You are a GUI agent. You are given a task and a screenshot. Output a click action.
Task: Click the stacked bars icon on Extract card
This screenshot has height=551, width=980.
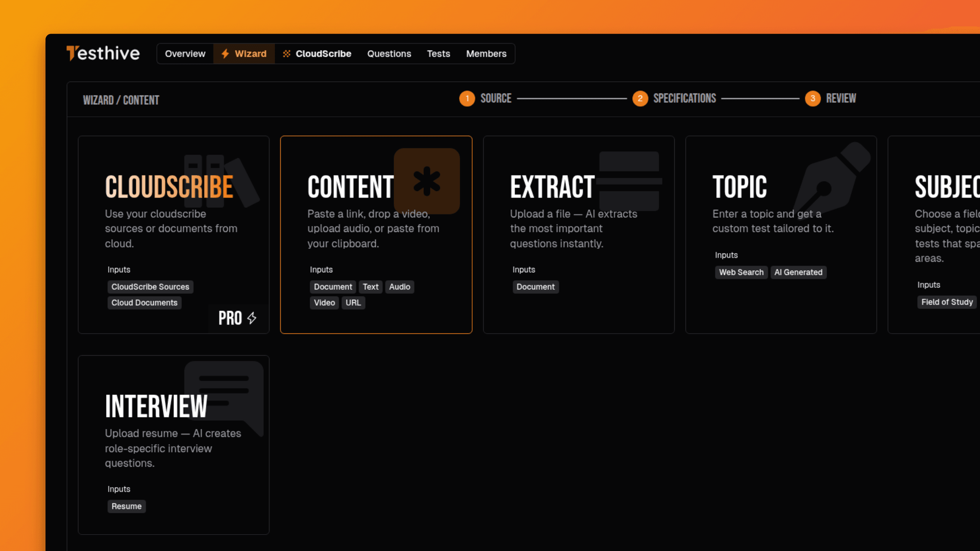(x=629, y=181)
